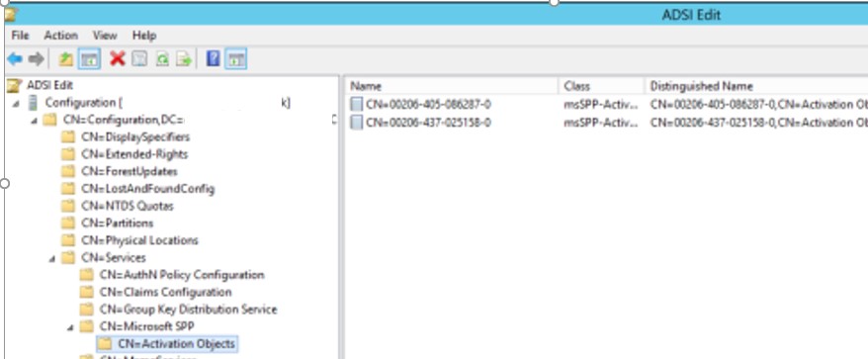Select CN=Services in tree
Image resolution: width=868 pixels, height=359 pixels.
(114, 257)
